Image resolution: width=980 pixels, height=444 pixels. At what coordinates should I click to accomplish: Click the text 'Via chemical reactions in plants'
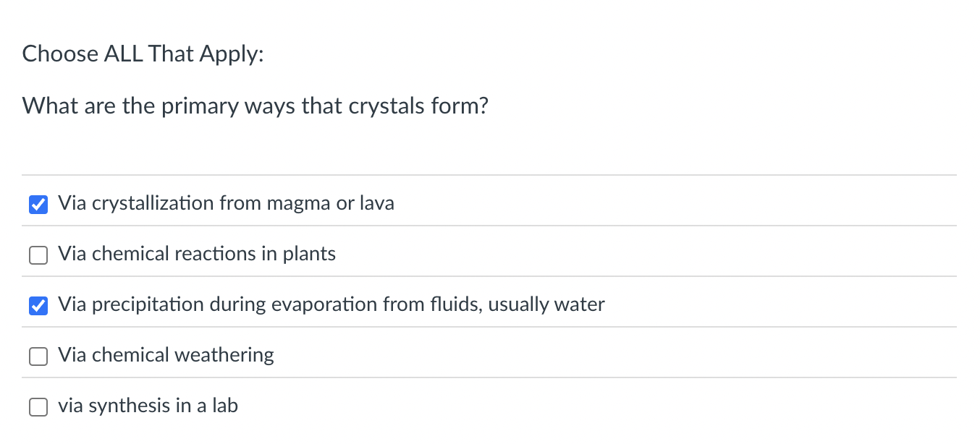tap(197, 254)
